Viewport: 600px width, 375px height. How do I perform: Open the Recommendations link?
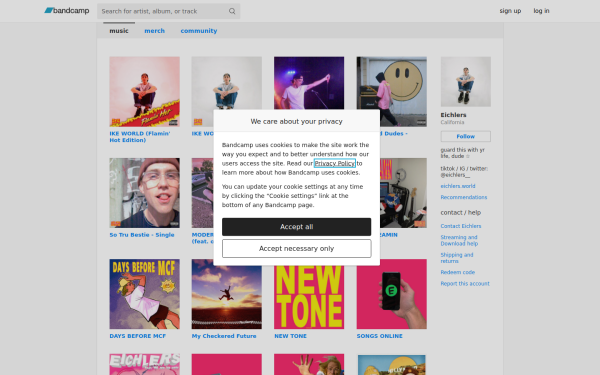click(464, 197)
